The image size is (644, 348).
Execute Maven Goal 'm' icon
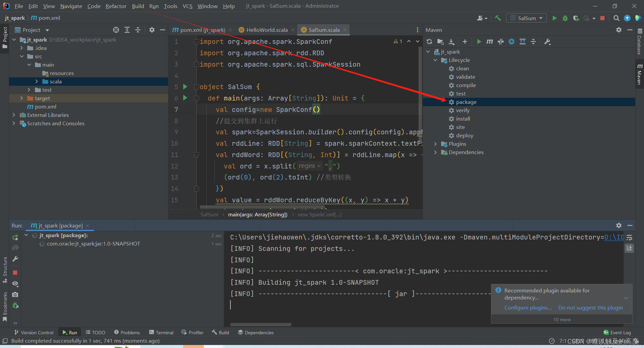pyautogui.click(x=490, y=42)
